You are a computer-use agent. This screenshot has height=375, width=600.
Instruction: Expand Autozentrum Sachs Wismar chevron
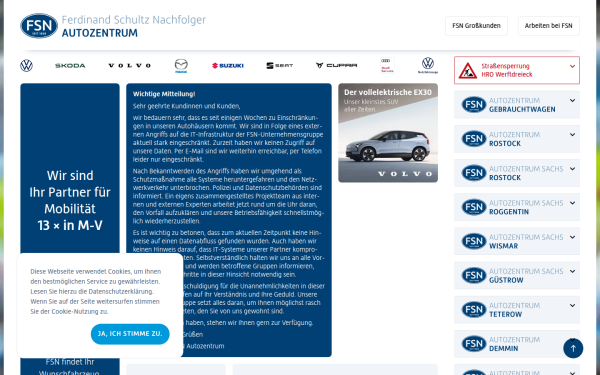572,237
